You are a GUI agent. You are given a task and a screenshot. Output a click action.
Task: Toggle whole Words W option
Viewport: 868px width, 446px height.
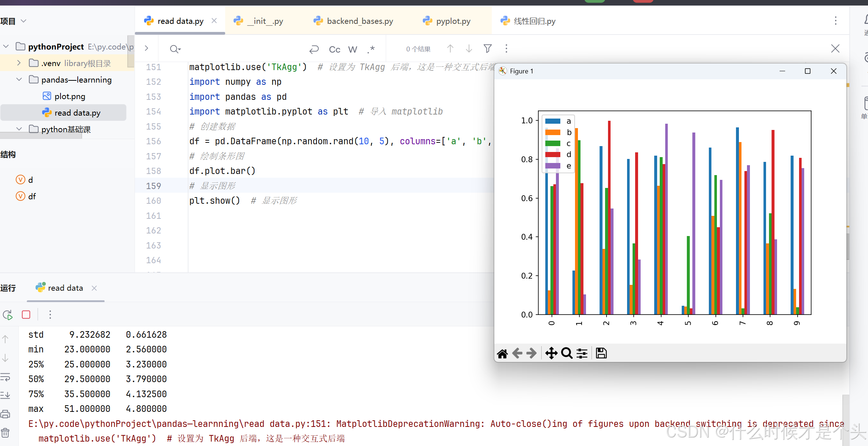352,50
